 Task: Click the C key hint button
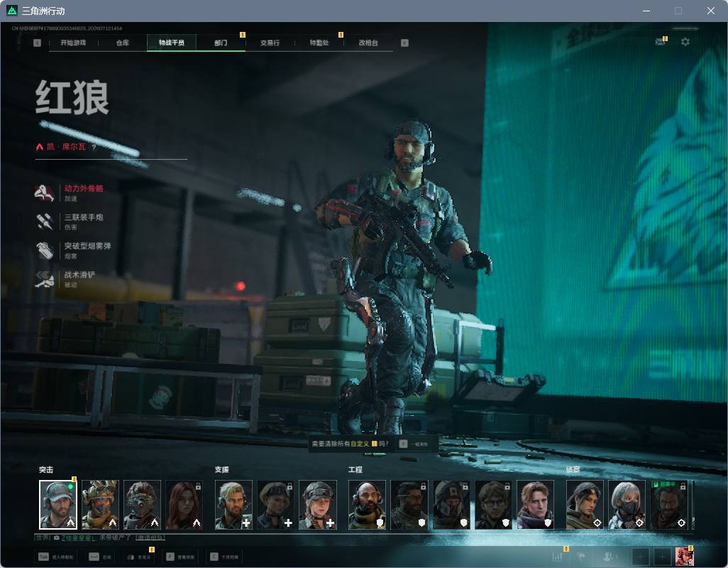pyautogui.click(x=225, y=557)
